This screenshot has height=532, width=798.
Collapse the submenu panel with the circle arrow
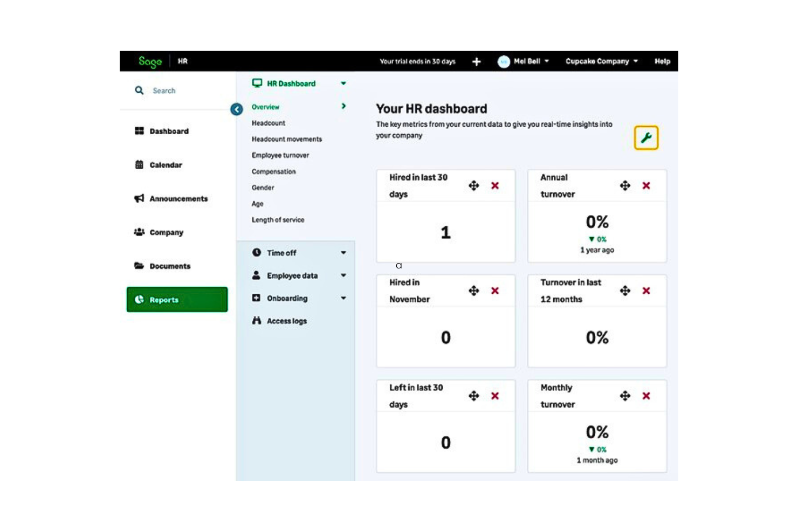click(236, 109)
